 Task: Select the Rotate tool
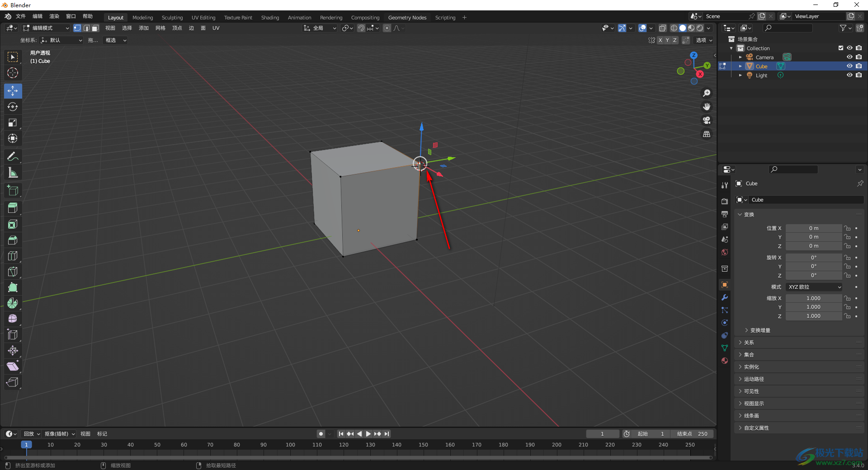coord(13,107)
